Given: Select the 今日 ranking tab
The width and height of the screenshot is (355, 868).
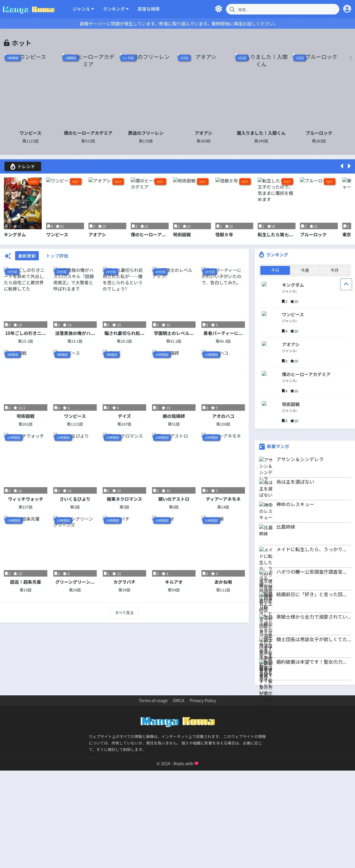Looking at the screenshot, I should point(275,270).
